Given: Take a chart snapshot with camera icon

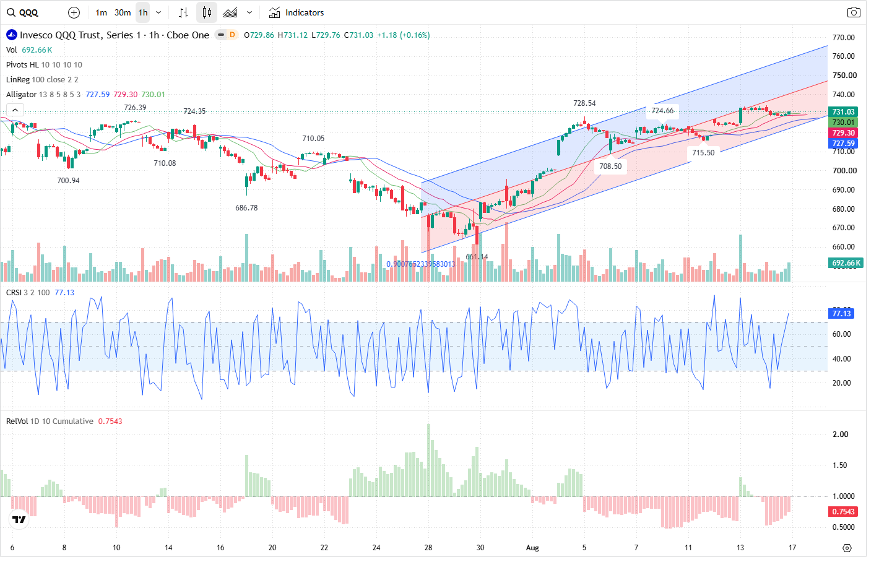Looking at the screenshot, I should pos(854,12).
